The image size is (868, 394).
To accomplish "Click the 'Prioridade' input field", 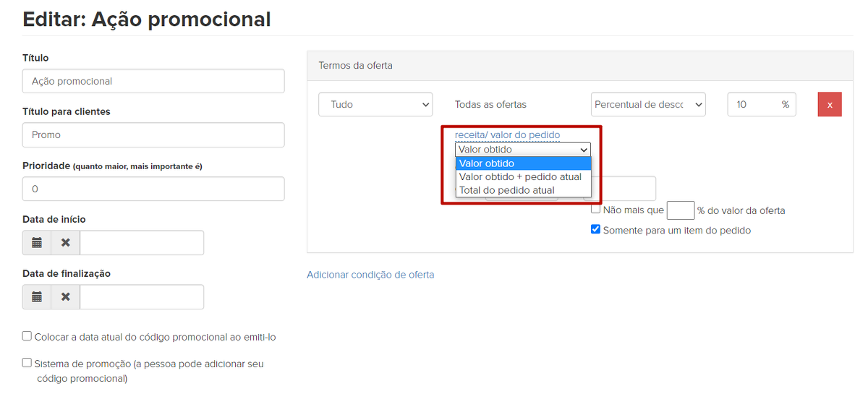I will click(x=153, y=189).
